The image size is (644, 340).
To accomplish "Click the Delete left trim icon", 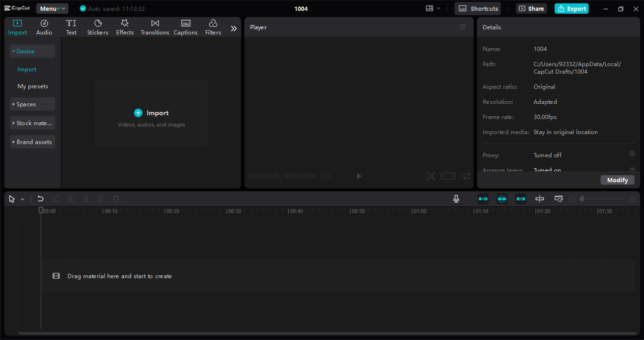I will coord(86,199).
